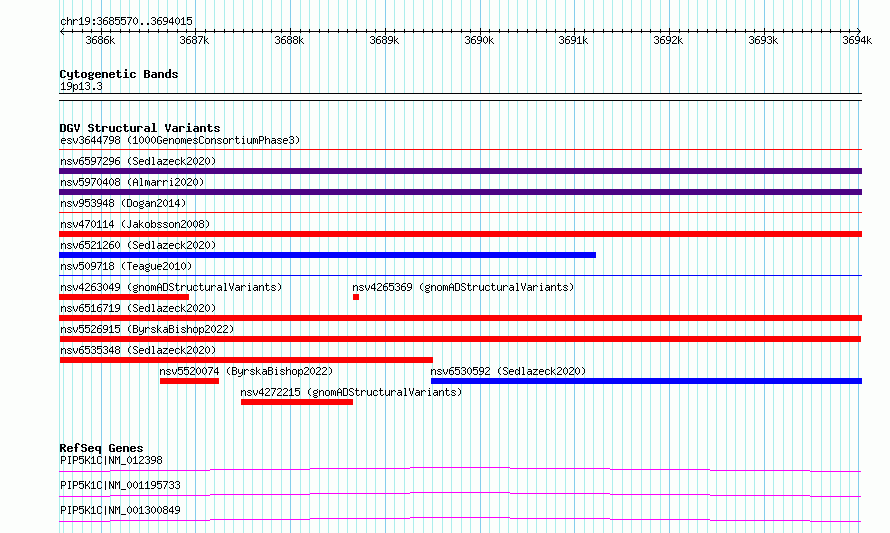Click the magenta gene line under NM_001195733
Image resolution: width=890 pixels, height=533 pixels.
tap(460, 494)
